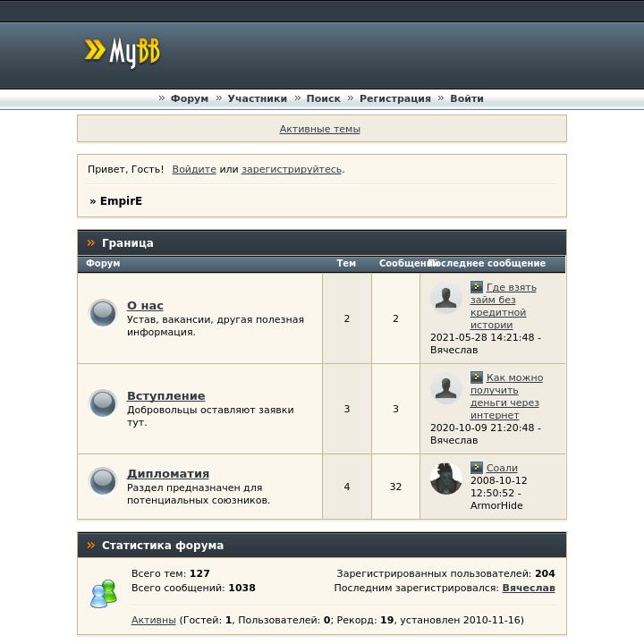Click the message count 32 for Дипломатия
644x644 pixels.
(x=395, y=487)
